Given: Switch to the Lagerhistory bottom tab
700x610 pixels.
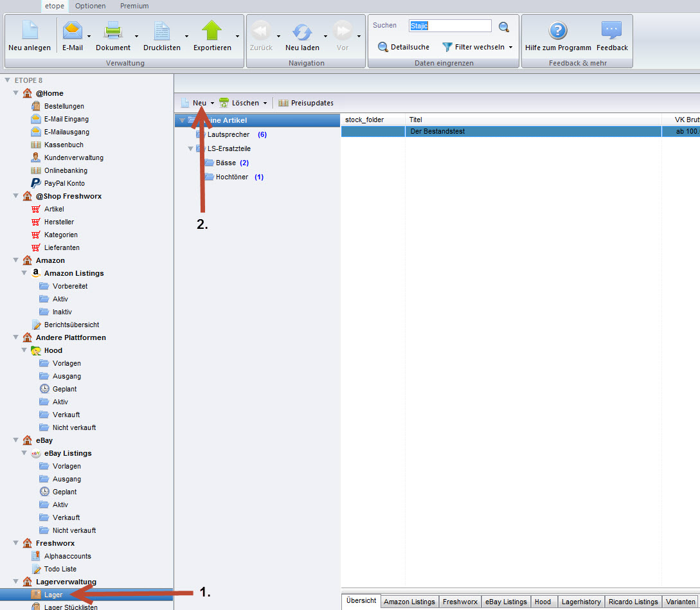Looking at the screenshot, I should coord(581,602).
